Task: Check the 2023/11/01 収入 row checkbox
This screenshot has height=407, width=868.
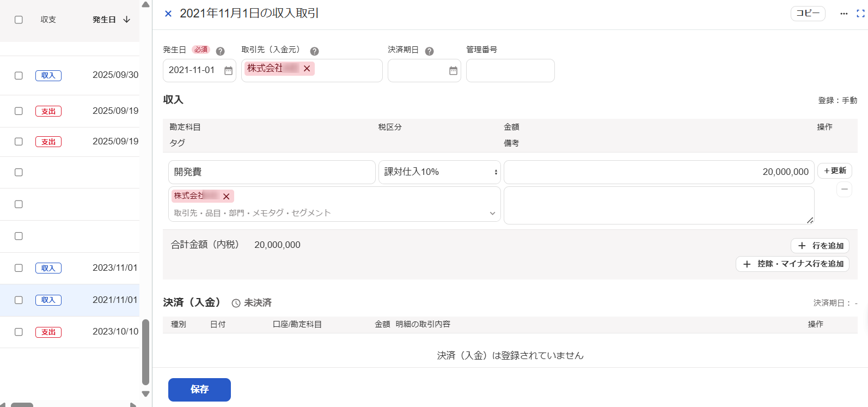Action: [19, 268]
